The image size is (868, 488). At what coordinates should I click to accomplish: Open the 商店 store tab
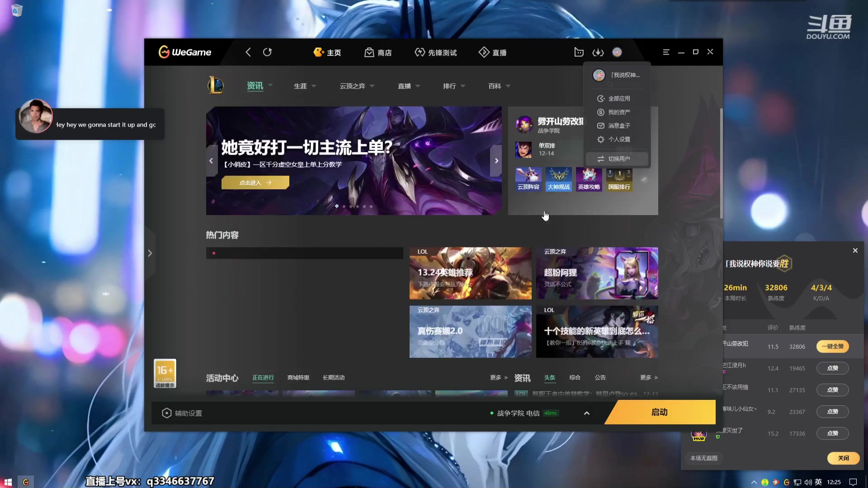click(x=378, y=52)
